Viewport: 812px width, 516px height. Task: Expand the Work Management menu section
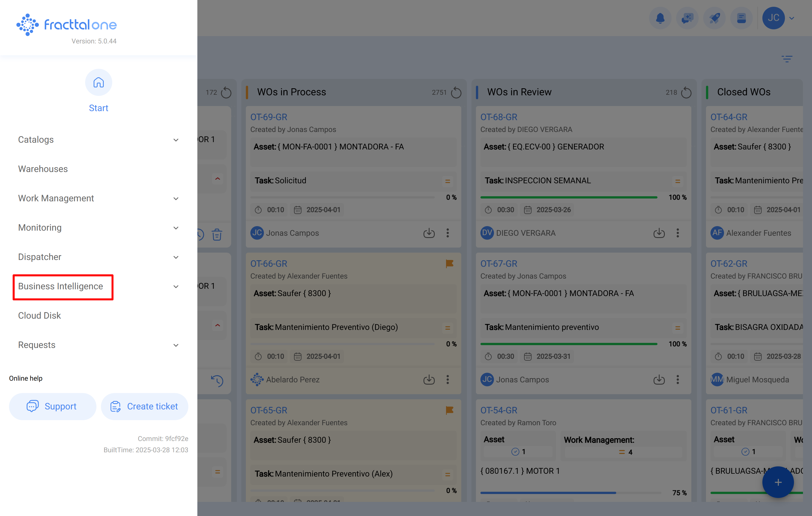click(x=56, y=198)
